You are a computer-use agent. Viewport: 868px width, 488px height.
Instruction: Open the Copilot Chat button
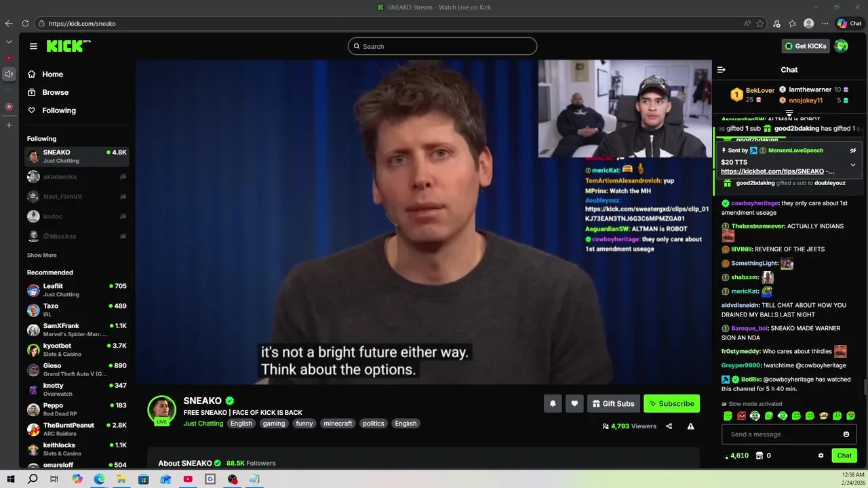pyautogui.click(x=849, y=23)
